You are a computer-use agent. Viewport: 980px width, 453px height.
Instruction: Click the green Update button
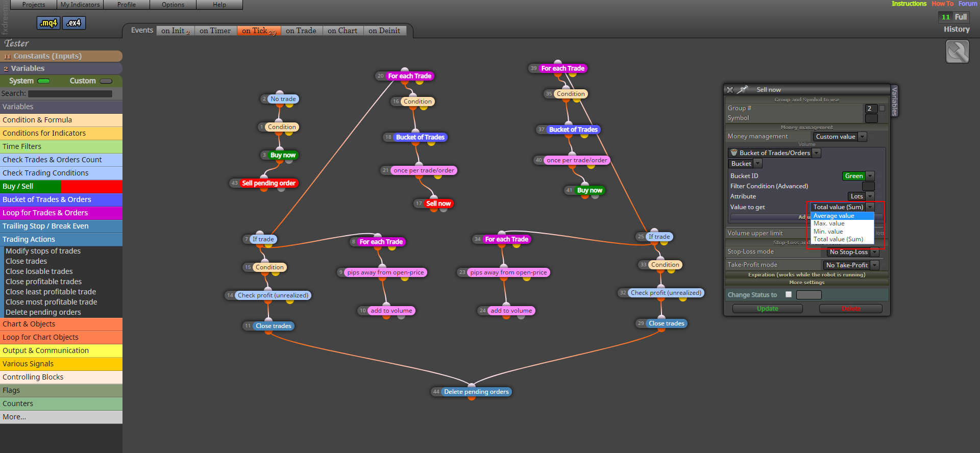point(767,309)
